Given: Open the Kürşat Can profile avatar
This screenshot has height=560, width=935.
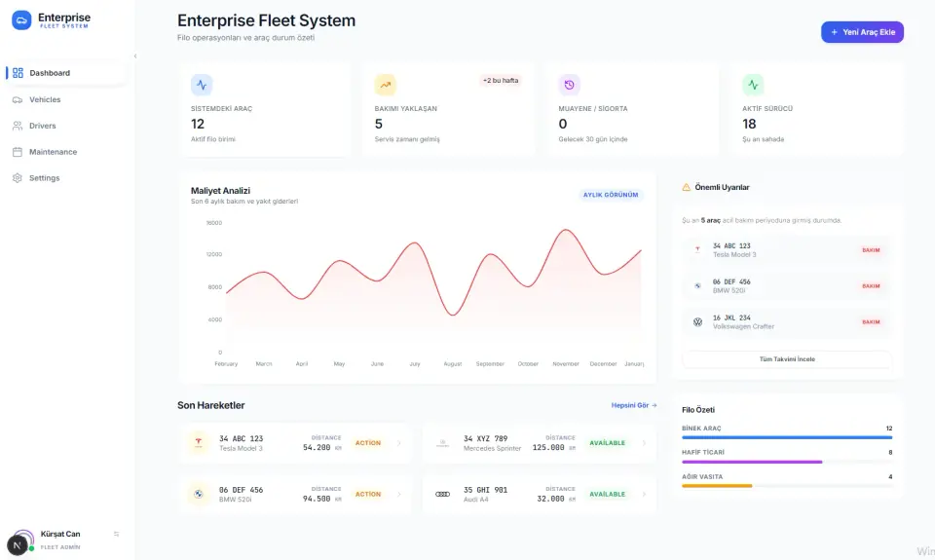Looking at the screenshot, I should (21, 541).
